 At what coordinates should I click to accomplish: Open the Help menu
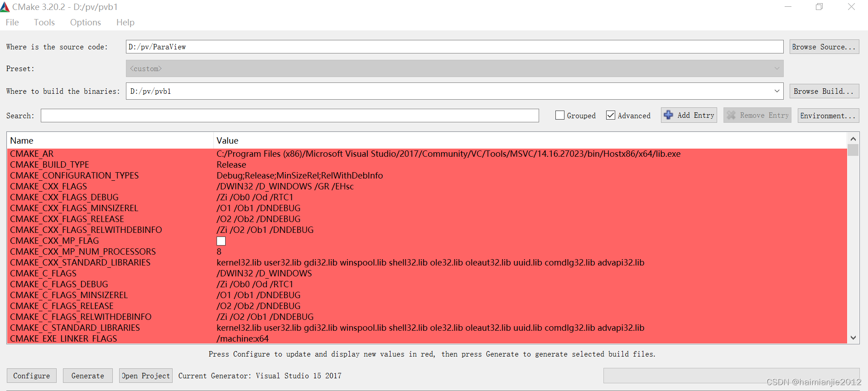tap(125, 22)
